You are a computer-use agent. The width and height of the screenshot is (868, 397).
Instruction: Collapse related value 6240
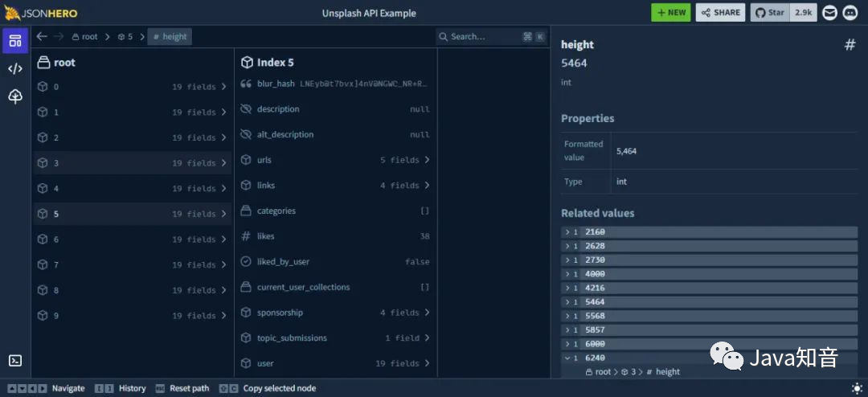pos(709,358)
